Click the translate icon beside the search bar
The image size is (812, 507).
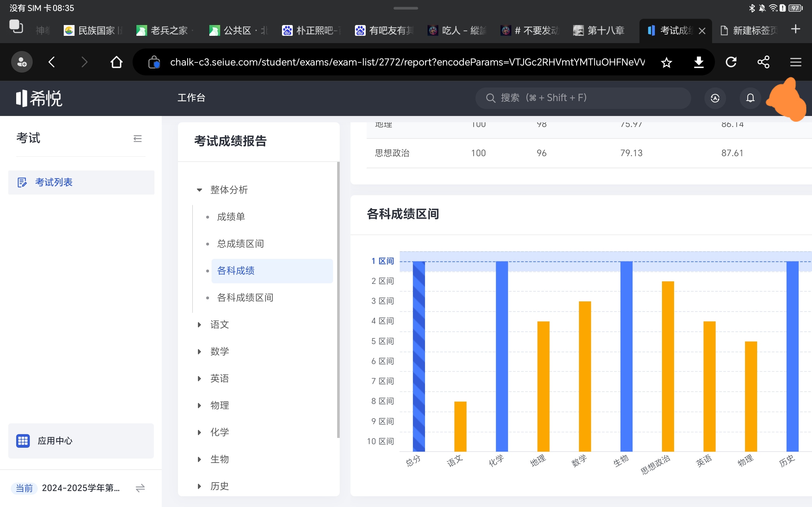tap(715, 98)
